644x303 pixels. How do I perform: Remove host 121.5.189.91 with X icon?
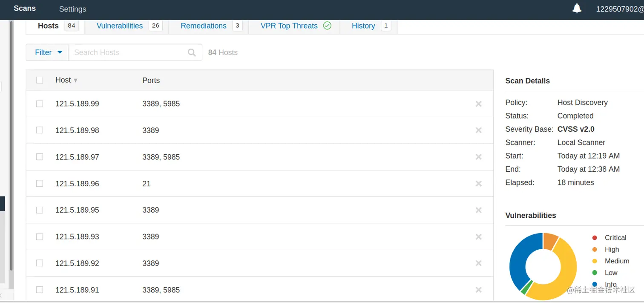(x=478, y=290)
